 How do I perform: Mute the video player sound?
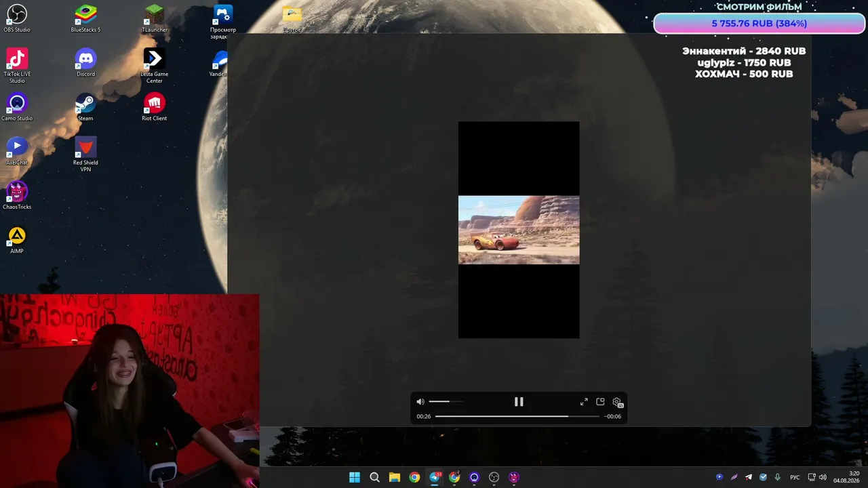[420, 402]
